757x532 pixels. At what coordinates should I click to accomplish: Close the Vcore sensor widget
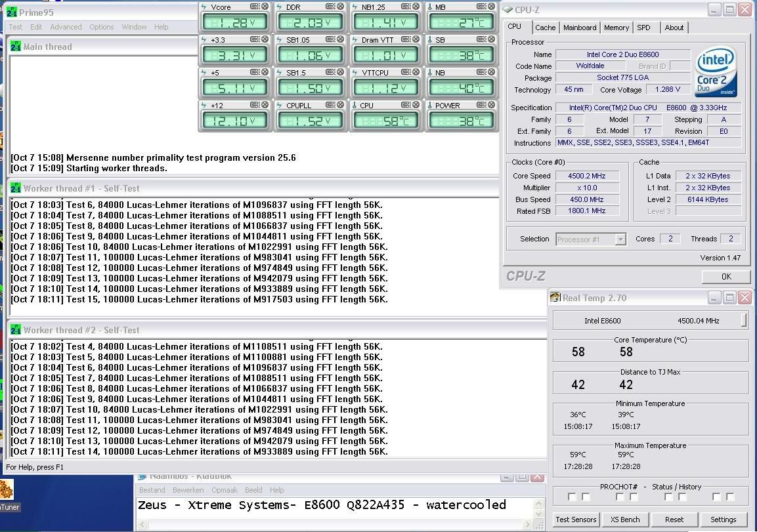265,7
